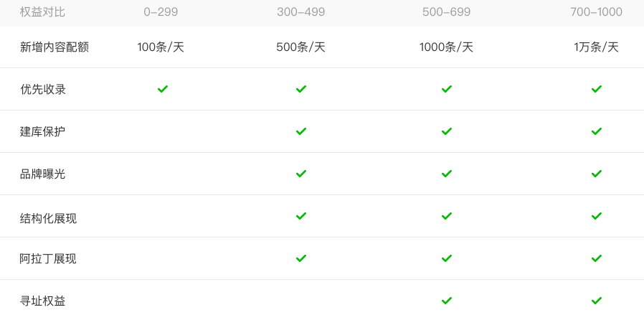This screenshot has width=644, height=320.
Task: Click the 寻址权益 checkmark under 700-1000
Action: pos(597,301)
